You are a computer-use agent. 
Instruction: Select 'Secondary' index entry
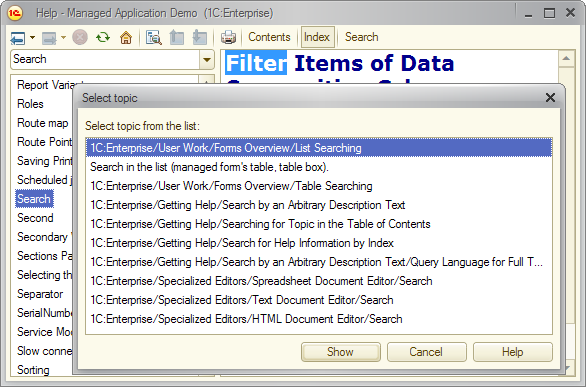(x=44, y=237)
